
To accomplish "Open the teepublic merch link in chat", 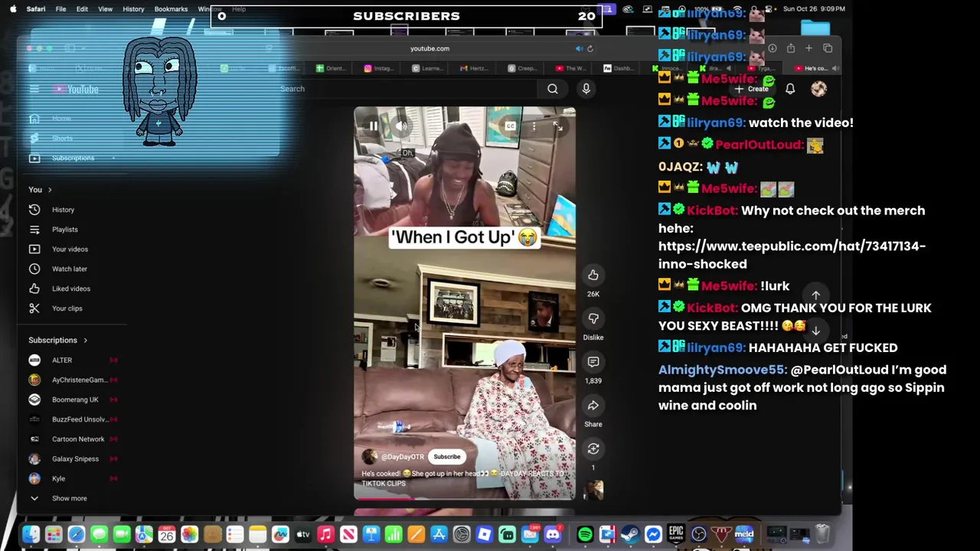I will click(x=792, y=255).
